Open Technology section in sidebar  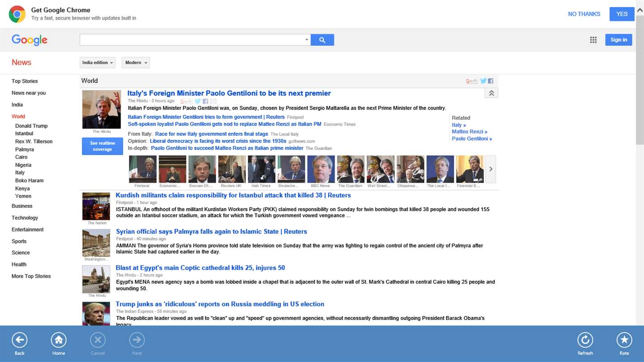tap(25, 218)
